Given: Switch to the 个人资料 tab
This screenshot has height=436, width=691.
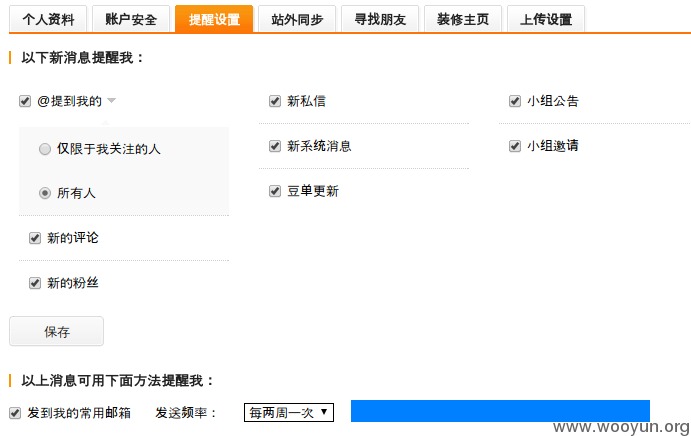Looking at the screenshot, I should 48,19.
